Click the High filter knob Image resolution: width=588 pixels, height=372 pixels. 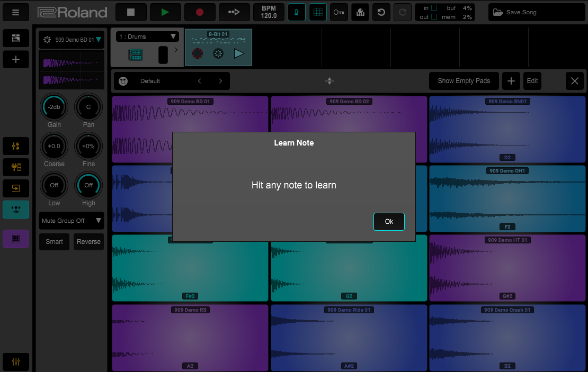[88, 185]
